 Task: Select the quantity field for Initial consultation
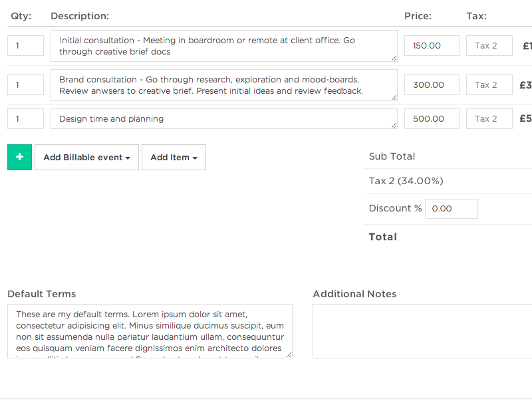[x=25, y=45]
